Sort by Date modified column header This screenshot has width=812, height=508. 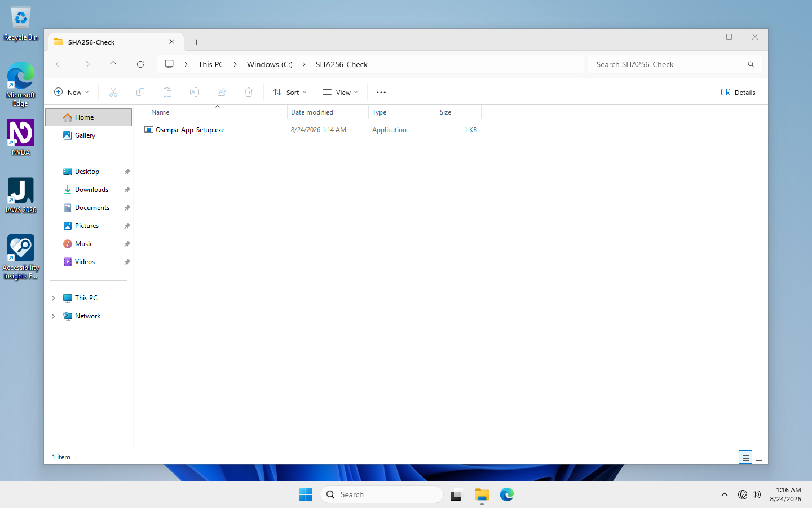(x=328, y=112)
